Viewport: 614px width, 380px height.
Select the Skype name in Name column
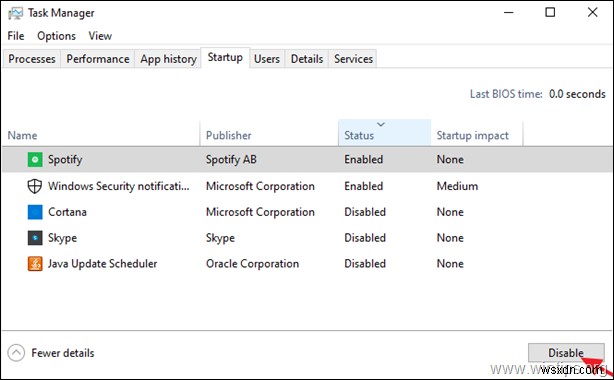click(62, 238)
